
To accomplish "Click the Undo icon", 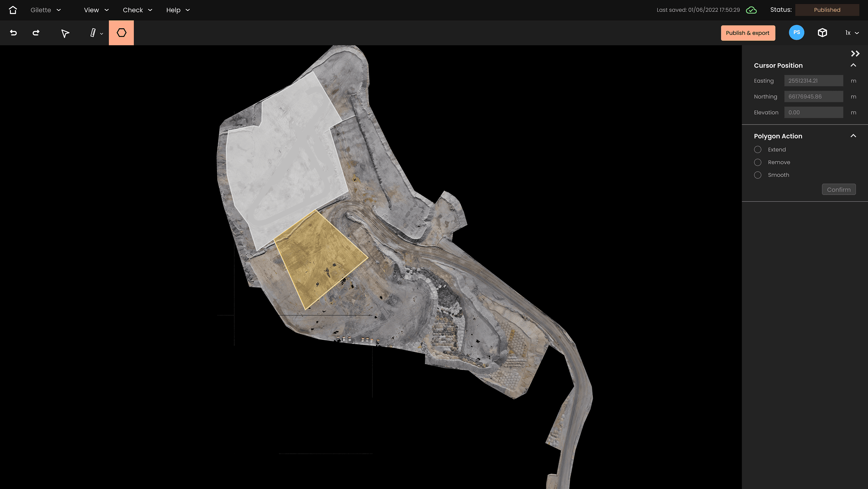I will [13, 33].
